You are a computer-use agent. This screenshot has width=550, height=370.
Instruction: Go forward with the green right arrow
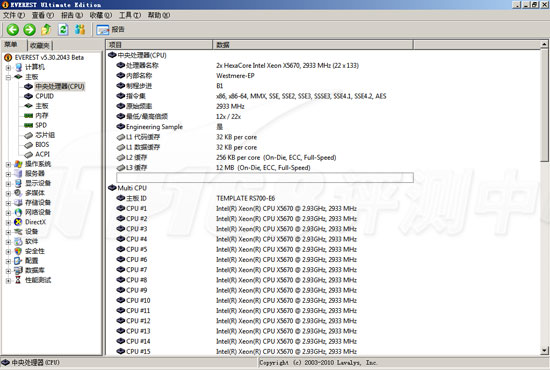tap(29, 29)
